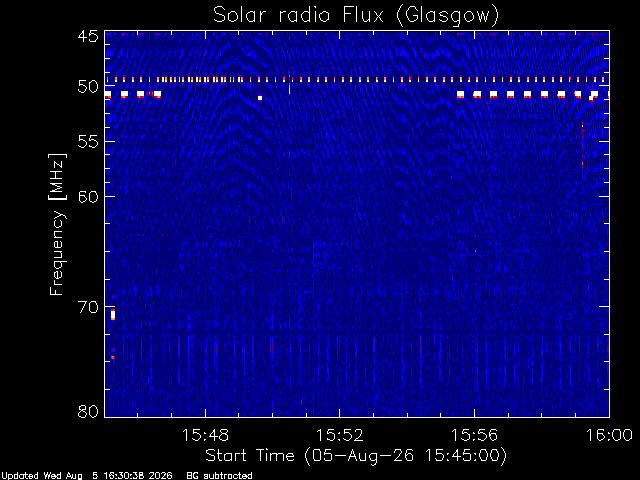Click the 45 MHz frequency axis label
Image resolution: width=640 pixels, height=480 pixels.
click(88, 36)
